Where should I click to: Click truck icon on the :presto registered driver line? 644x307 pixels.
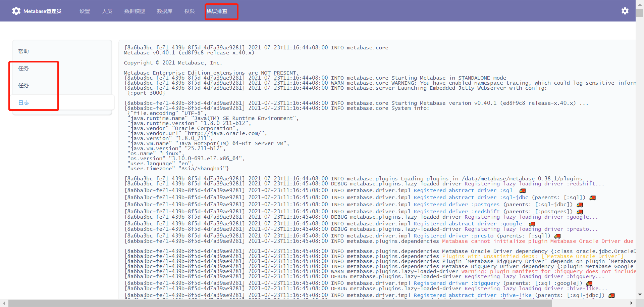pos(557,236)
